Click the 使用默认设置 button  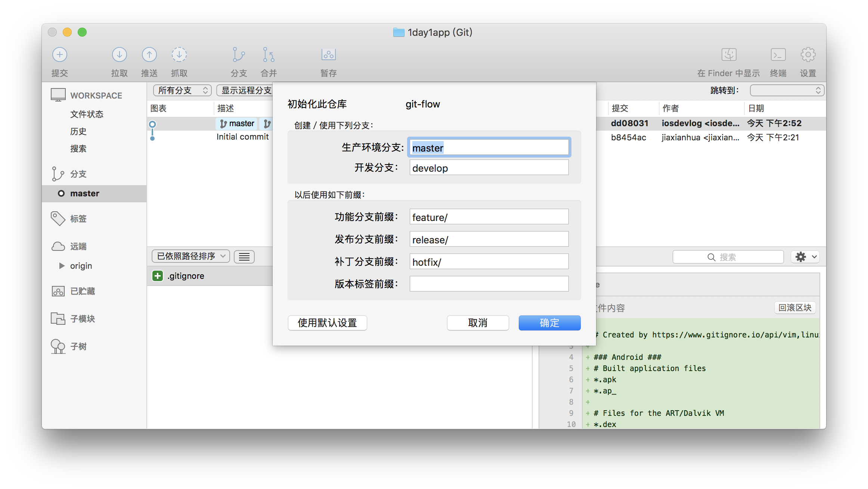(x=327, y=323)
